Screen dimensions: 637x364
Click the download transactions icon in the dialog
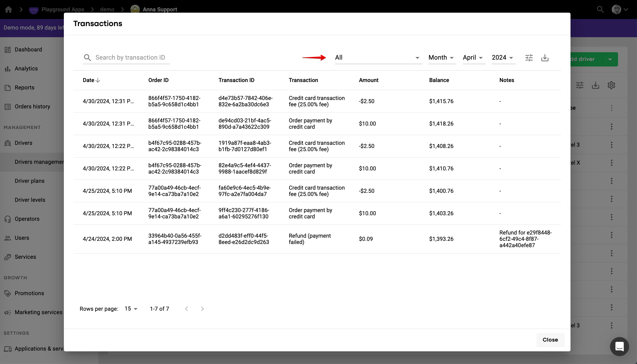click(x=545, y=58)
